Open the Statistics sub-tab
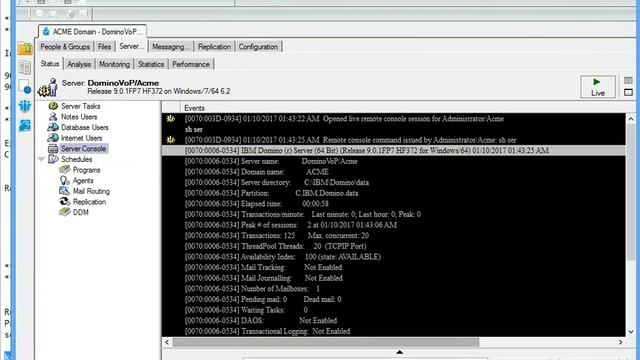Image resolution: width=640 pixels, height=360 pixels. pyautogui.click(x=151, y=64)
